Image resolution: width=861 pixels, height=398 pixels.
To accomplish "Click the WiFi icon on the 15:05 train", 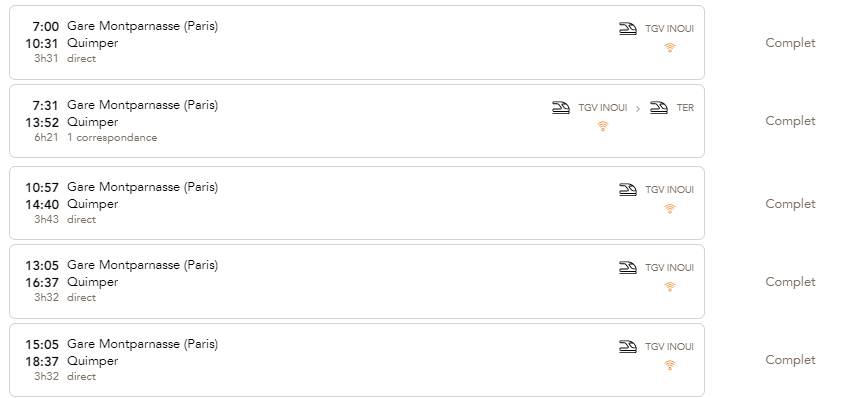I will click(669, 366).
